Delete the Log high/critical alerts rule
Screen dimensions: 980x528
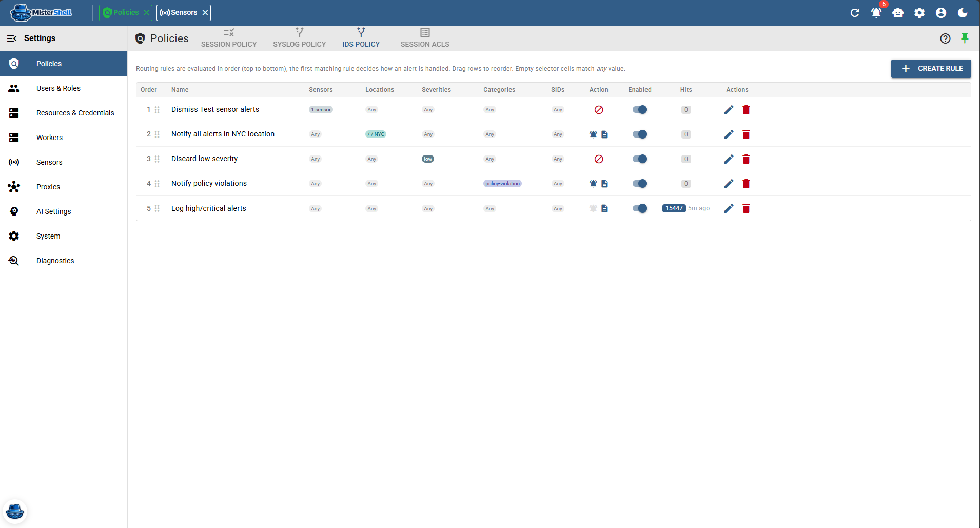click(746, 208)
